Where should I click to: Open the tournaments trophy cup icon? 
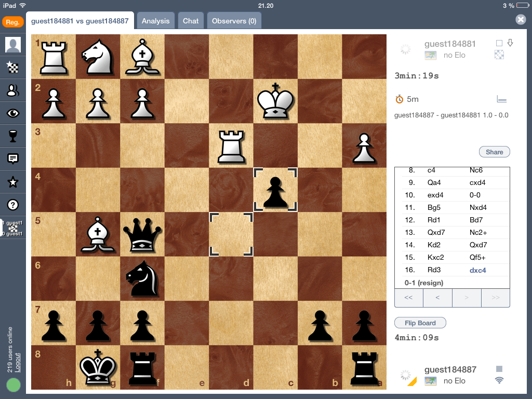point(12,136)
